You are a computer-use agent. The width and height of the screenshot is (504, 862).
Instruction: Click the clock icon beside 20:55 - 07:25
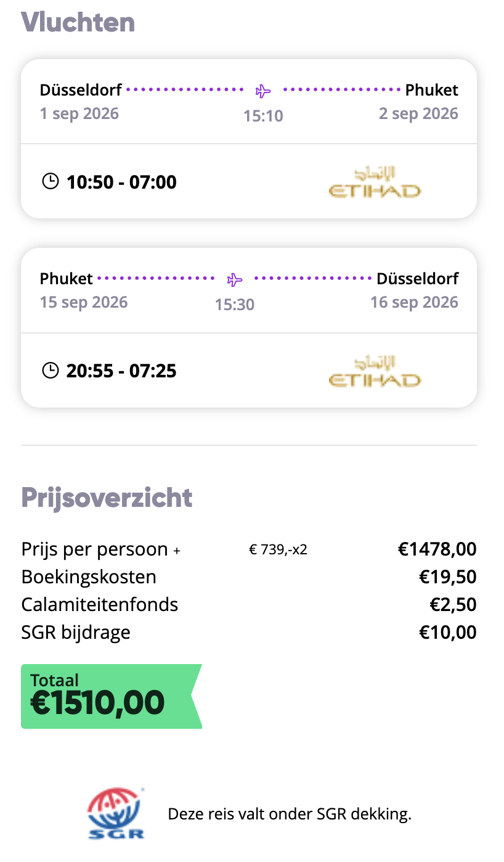pyautogui.click(x=50, y=370)
